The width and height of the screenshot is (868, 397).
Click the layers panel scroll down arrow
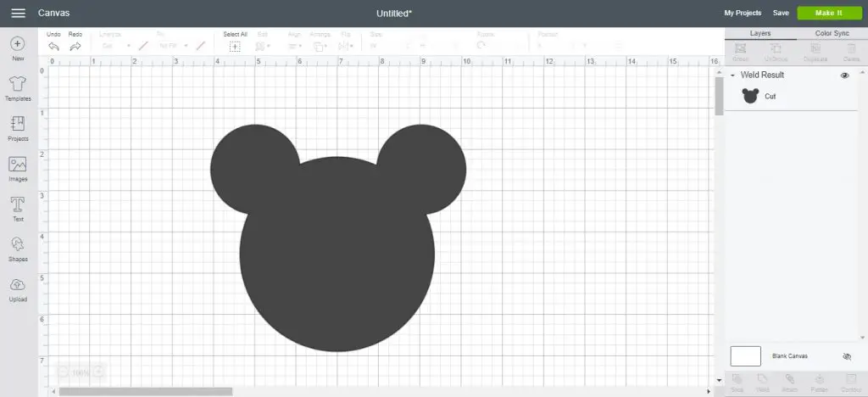(x=862, y=338)
